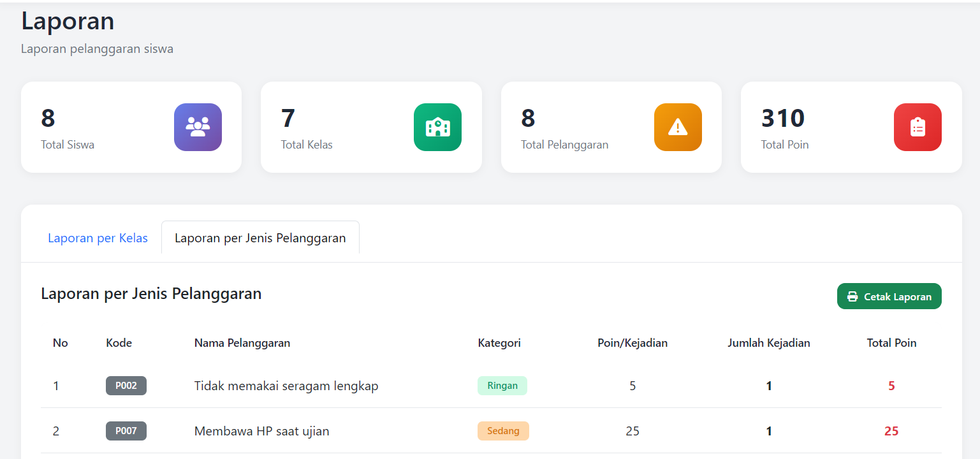Click Jumlah Kejadian value in P007 row
Viewport: 980px width, 459px height.
point(769,431)
